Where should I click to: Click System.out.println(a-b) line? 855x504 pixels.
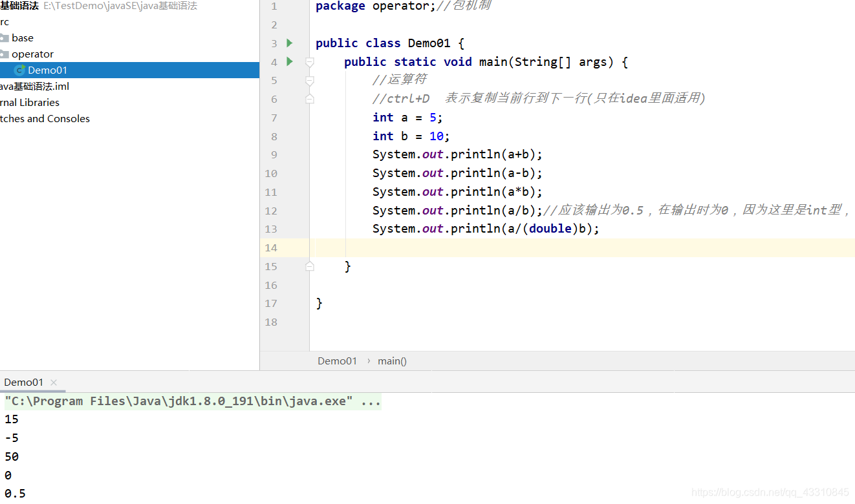click(458, 173)
